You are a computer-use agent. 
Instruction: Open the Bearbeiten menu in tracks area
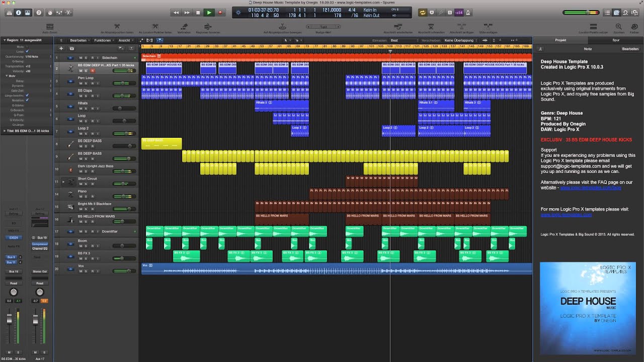click(x=80, y=40)
